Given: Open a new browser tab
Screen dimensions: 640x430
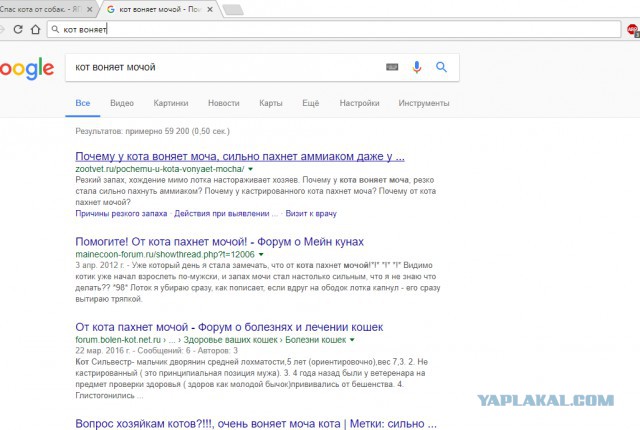Looking at the screenshot, I should [x=233, y=10].
